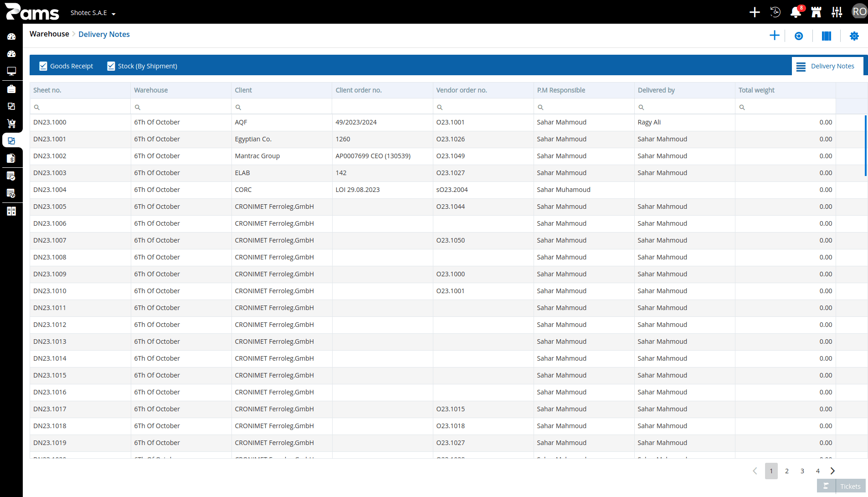Open the dollar document invoice icon in the sidebar
This screenshot has height=497, width=868.
click(x=11, y=158)
